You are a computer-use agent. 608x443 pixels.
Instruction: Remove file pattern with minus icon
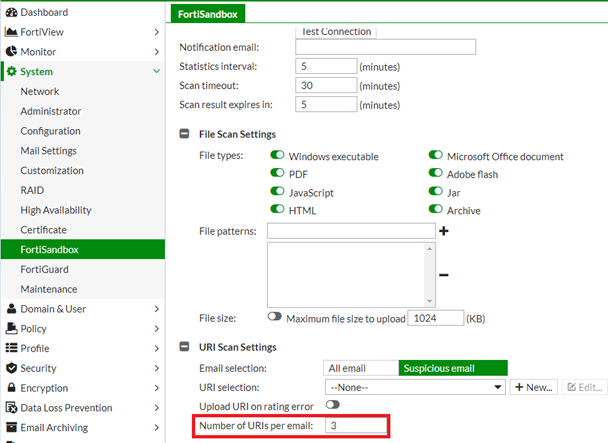coord(443,275)
